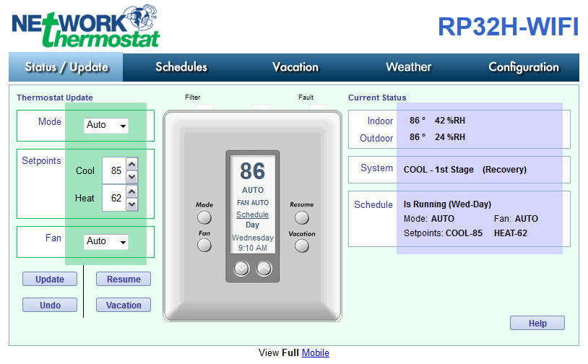Click the 'FAN AUTO' text on display
The height and width of the screenshot is (364, 588).
pyautogui.click(x=252, y=203)
